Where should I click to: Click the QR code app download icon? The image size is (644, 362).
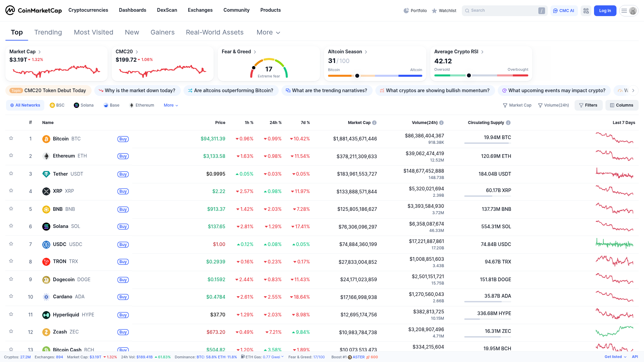(x=586, y=11)
